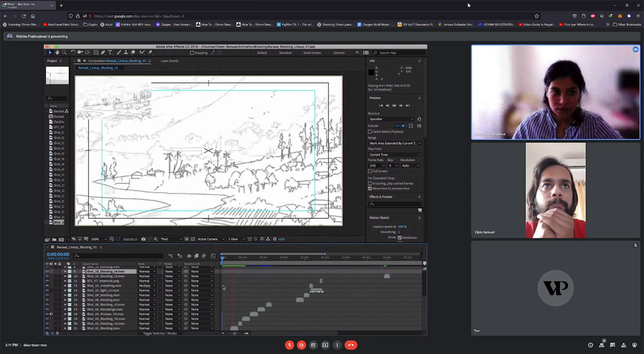Image resolution: width=644 pixels, height=354 pixels.
Task: Enable the Snapping checkbox
Action: click(x=192, y=53)
